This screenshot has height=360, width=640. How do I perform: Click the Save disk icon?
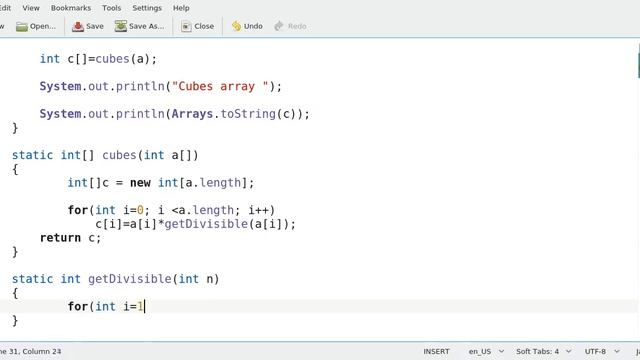(x=78, y=27)
